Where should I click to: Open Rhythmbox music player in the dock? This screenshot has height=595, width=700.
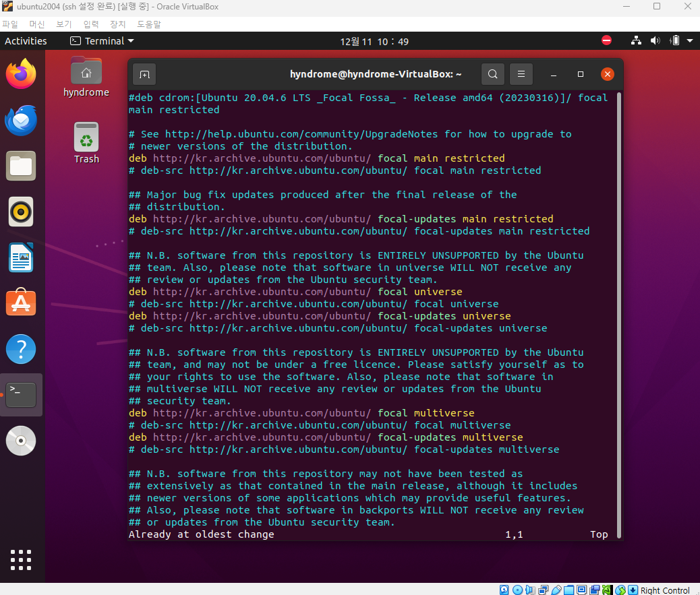click(21, 212)
